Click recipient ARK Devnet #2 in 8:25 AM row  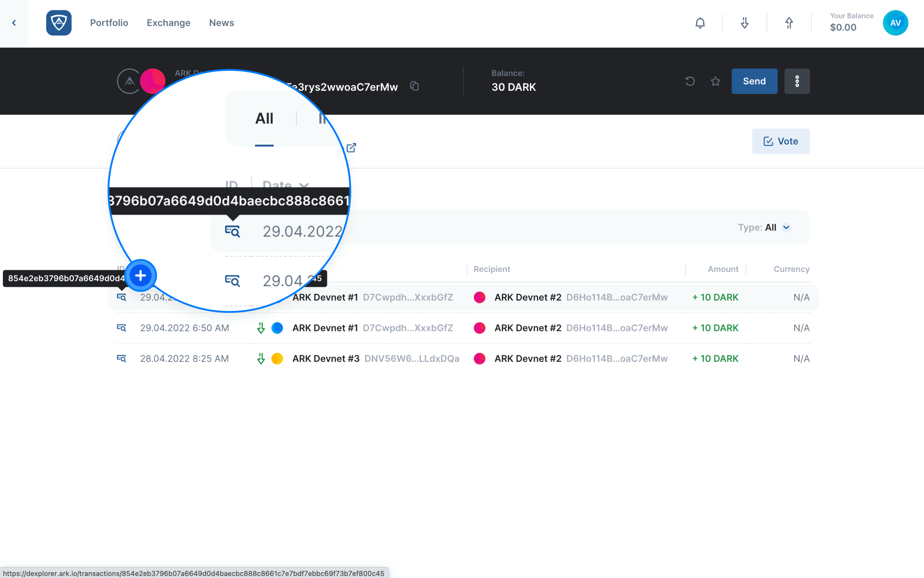point(581,359)
